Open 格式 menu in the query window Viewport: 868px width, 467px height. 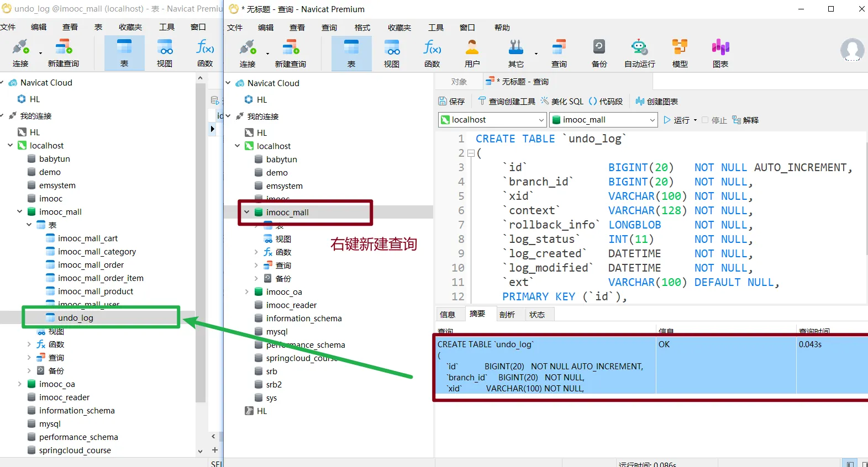[x=362, y=28]
